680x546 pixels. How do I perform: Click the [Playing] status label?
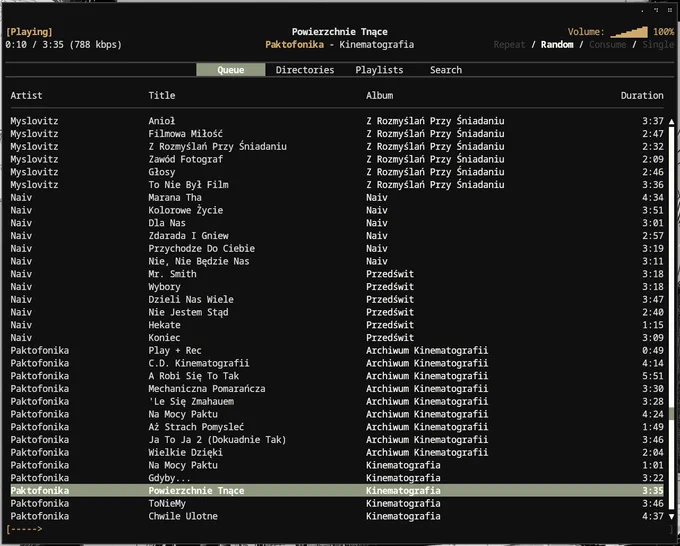pos(29,32)
